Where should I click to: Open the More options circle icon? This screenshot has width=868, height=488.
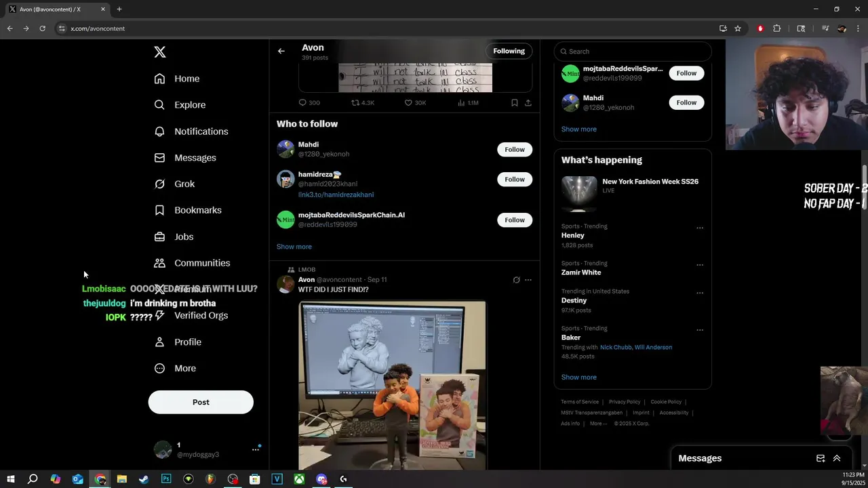tap(159, 369)
